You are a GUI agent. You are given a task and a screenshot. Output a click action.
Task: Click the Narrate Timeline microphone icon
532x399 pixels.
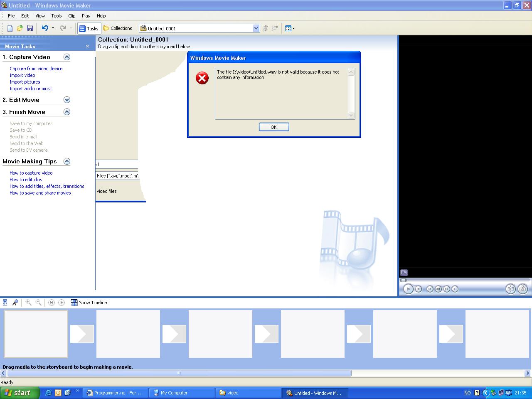coord(15,303)
